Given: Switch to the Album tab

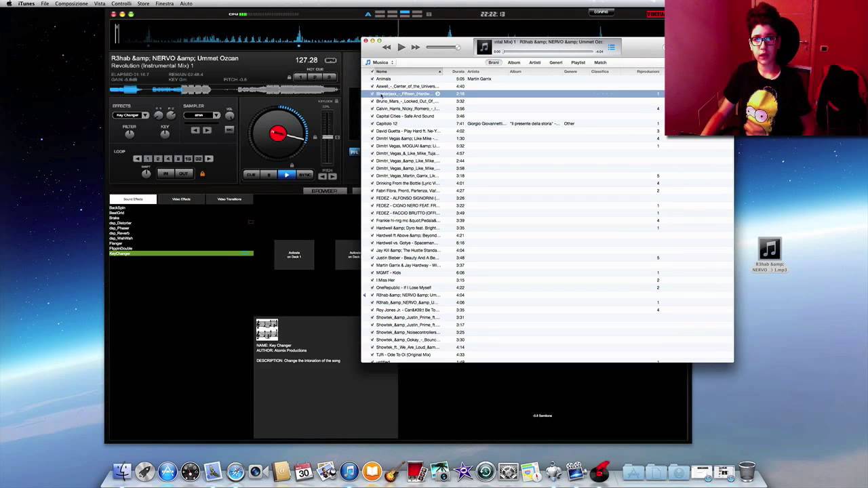Looking at the screenshot, I should point(514,62).
